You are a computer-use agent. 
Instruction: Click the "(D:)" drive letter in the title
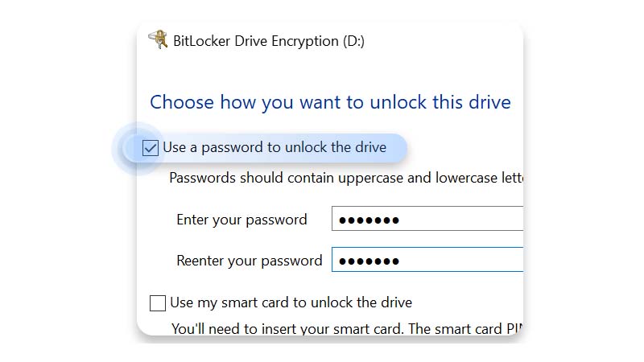(x=353, y=42)
